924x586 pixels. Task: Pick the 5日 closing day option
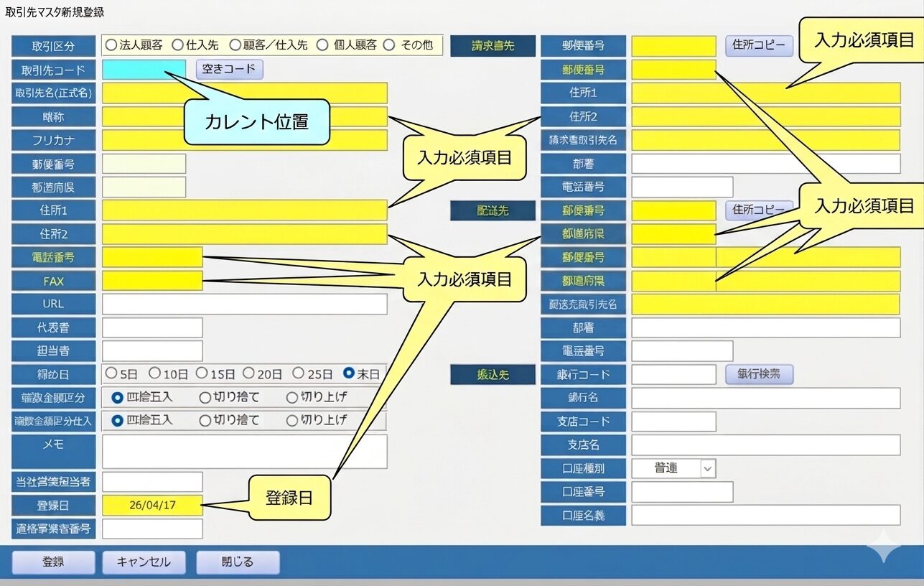click(111, 373)
